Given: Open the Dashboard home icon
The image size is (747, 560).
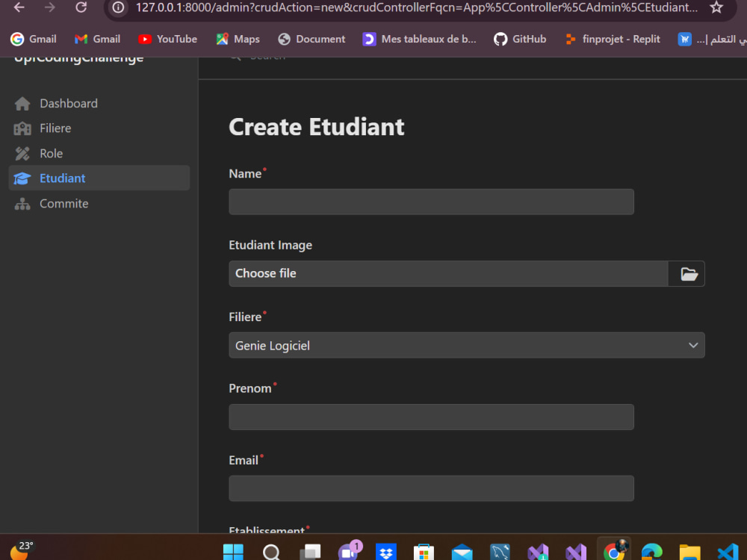Looking at the screenshot, I should (22, 103).
